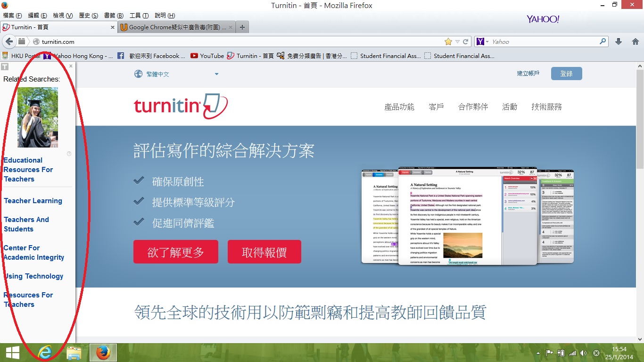Open the first Student Financial Ass bookmark

[386, 56]
